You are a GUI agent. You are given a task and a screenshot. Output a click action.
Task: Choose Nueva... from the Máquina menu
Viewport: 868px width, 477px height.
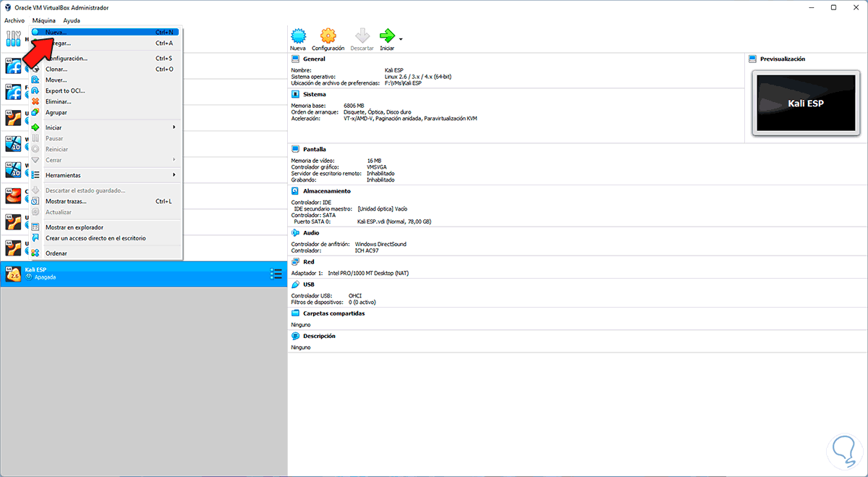click(x=106, y=33)
